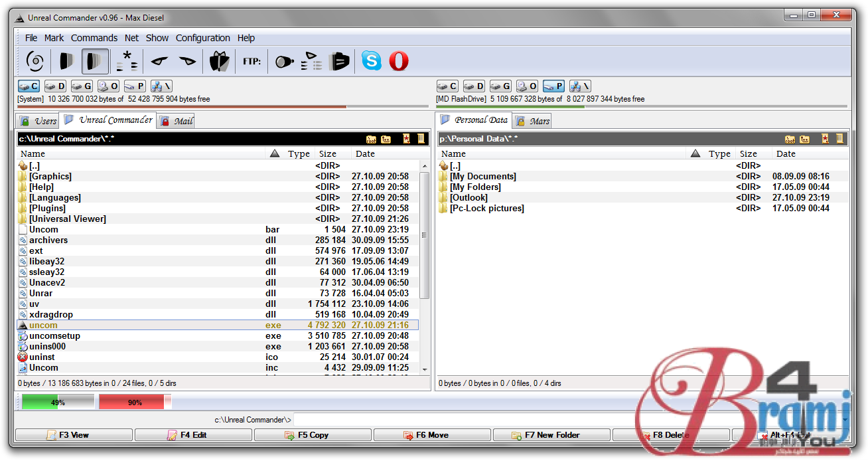Switch right panel to drive C
The image size is (868, 461).
pos(447,86)
